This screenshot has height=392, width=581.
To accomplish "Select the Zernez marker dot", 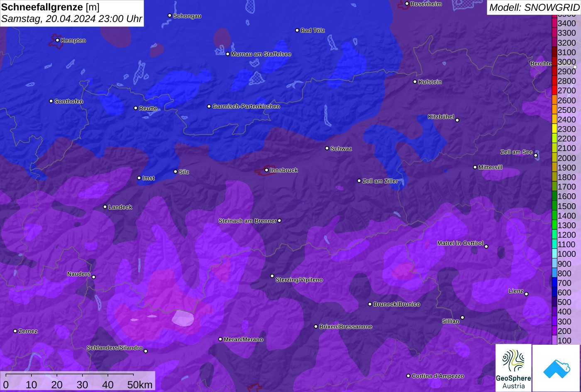I will coord(15,331).
